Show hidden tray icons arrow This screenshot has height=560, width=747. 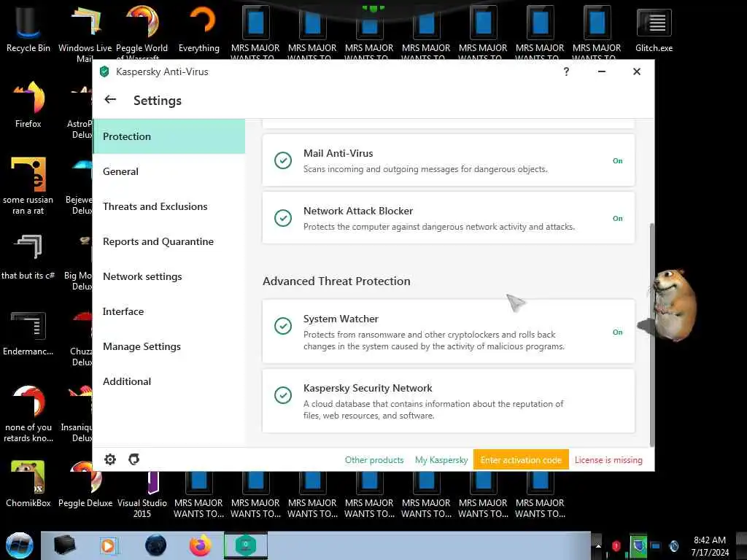pyautogui.click(x=598, y=546)
